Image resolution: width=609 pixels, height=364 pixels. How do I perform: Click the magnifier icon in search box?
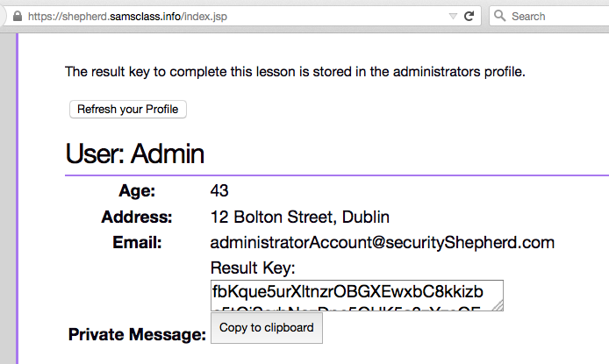(x=499, y=16)
